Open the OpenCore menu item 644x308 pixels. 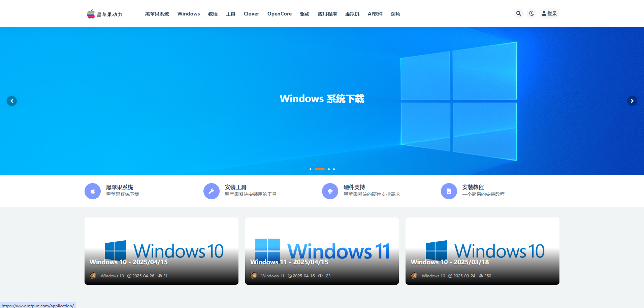coord(279,14)
